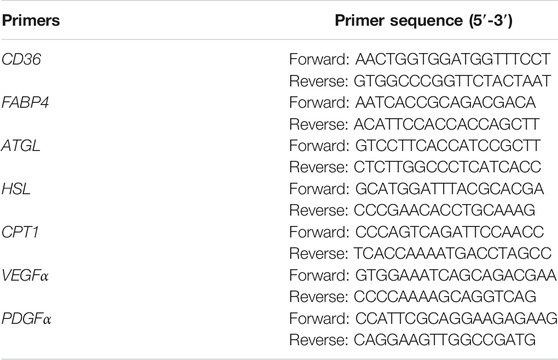Click CD36 reverse sequence GTGGCCCGGTTCTACTAAT
Image resolution: width=558 pixels, height=360 pixels.
(x=452, y=81)
